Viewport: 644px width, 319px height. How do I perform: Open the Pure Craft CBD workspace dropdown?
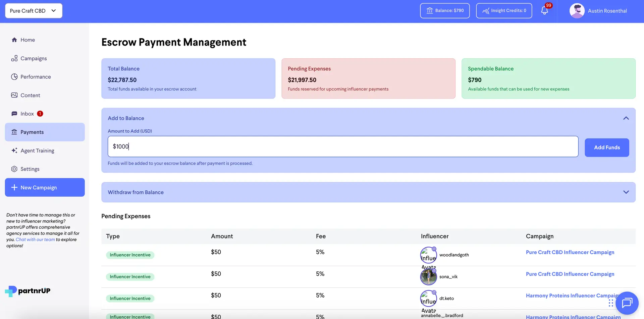click(x=33, y=10)
